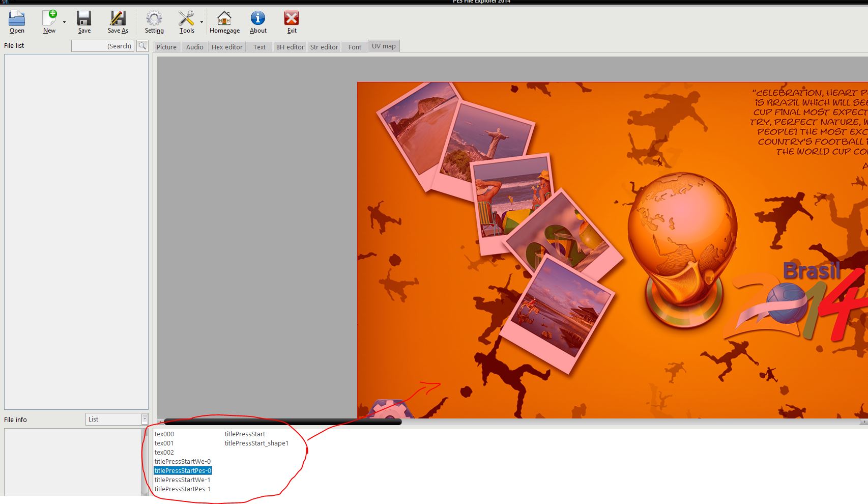This screenshot has height=504, width=868.
Task: Open a file with the Open icon
Action: point(17,18)
